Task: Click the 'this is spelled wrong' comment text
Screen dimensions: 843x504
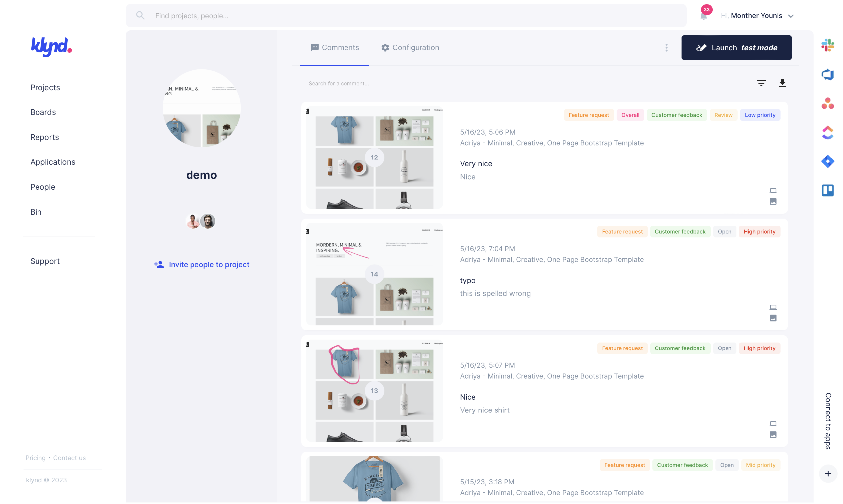Action: (495, 293)
